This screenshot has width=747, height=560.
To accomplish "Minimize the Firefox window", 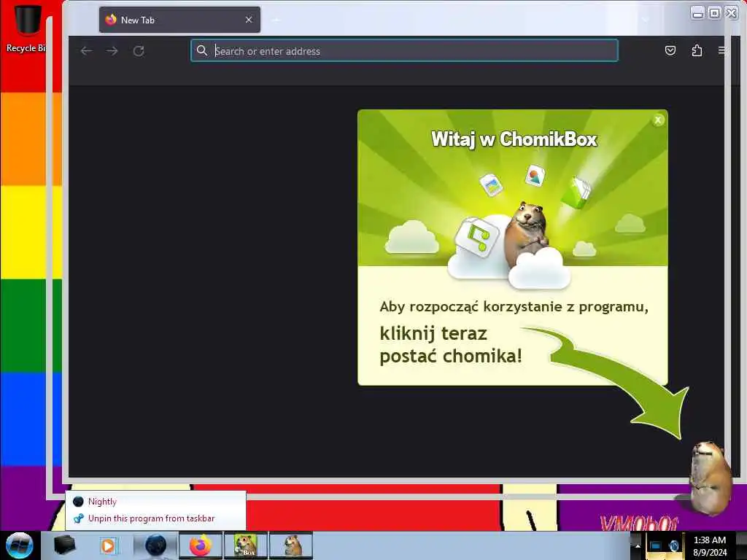I will [697, 13].
